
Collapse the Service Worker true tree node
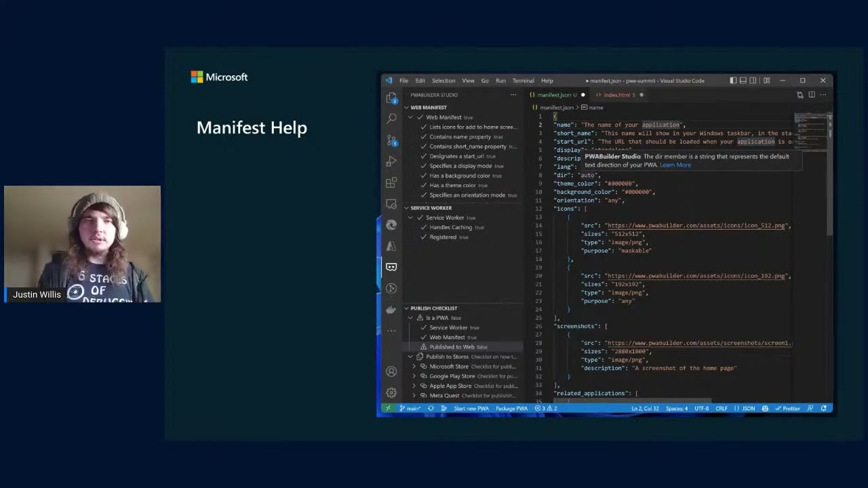click(x=410, y=218)
